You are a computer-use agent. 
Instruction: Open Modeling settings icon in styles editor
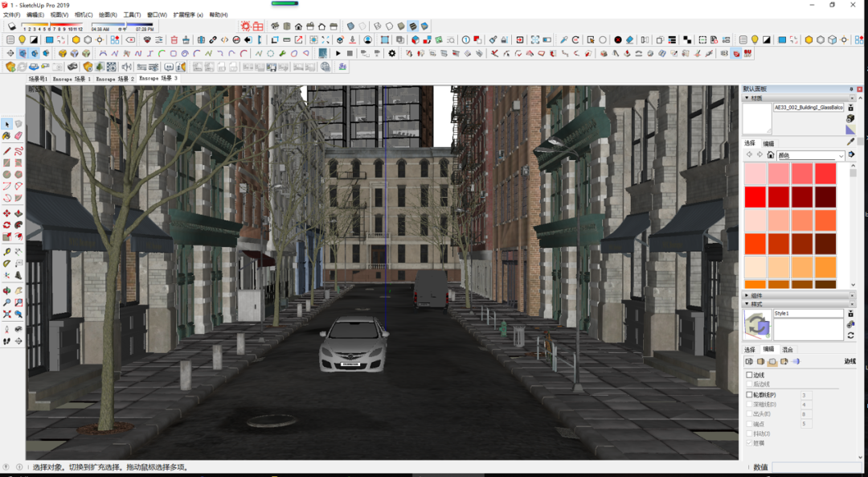tap(796, 361)
